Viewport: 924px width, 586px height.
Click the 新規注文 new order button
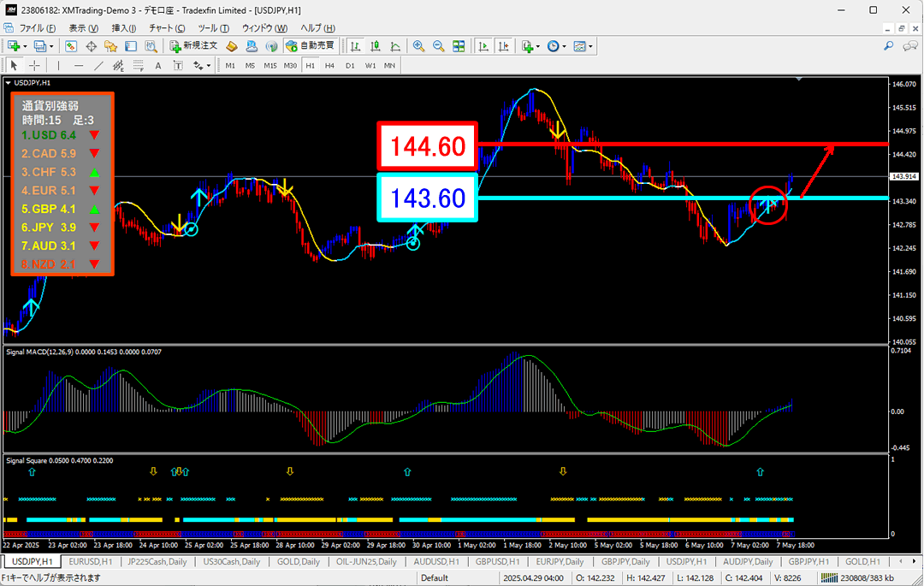click(x=194, y=46)
